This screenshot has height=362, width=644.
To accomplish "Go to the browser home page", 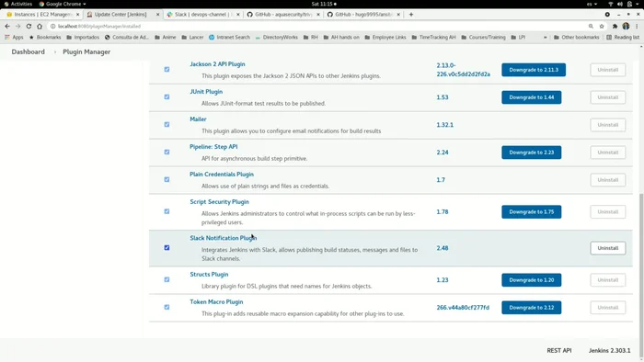I will point(40,27).
